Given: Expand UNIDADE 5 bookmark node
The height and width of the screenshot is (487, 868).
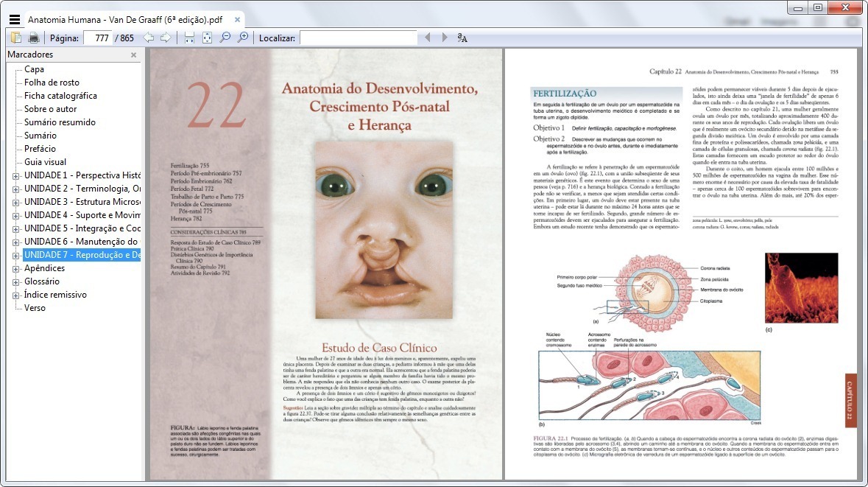Looking at the screenshot, I should tap(16, 229).
